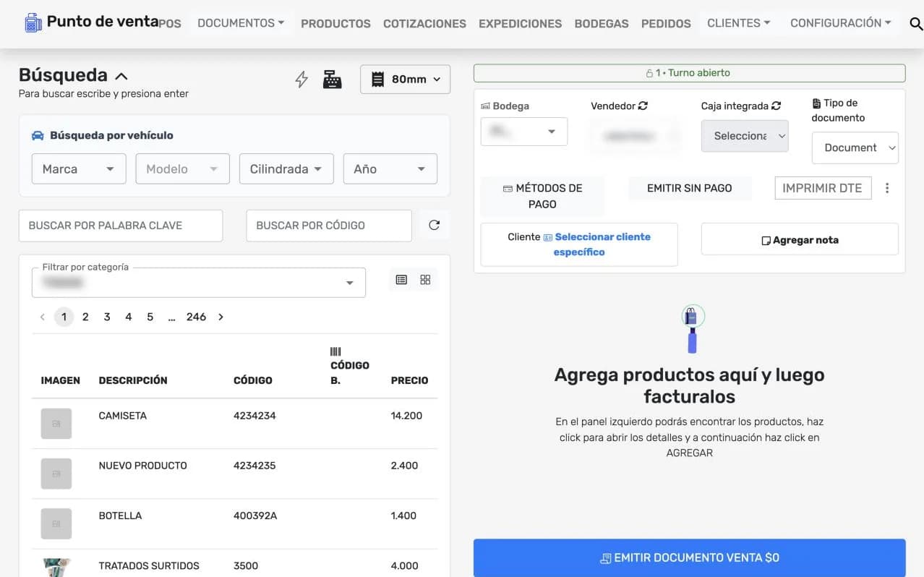This screenshot has height=577, width=924.
Task: Go to BODEGAS in navbar
Action: pyautogui.click(x=602, y=24)
